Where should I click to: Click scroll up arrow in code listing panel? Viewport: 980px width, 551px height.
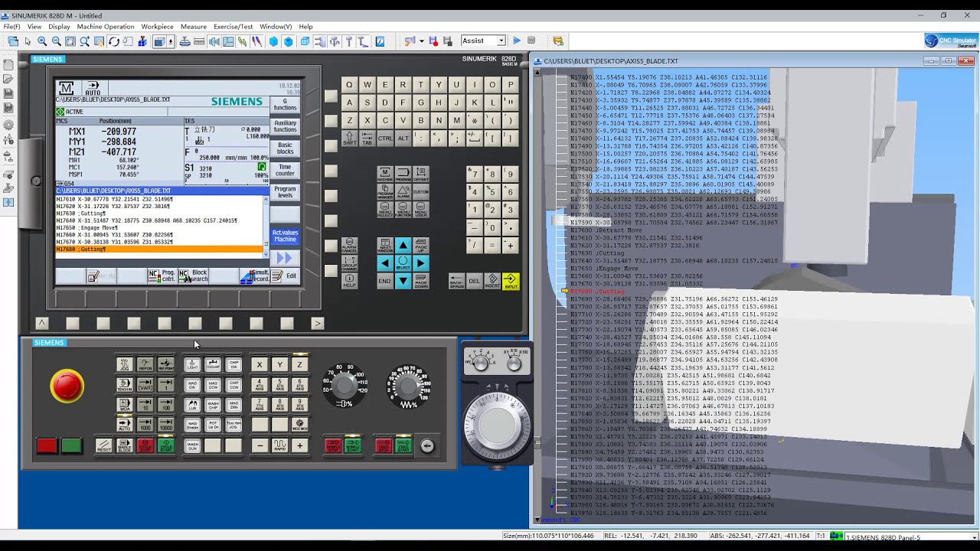pos(537,73)
